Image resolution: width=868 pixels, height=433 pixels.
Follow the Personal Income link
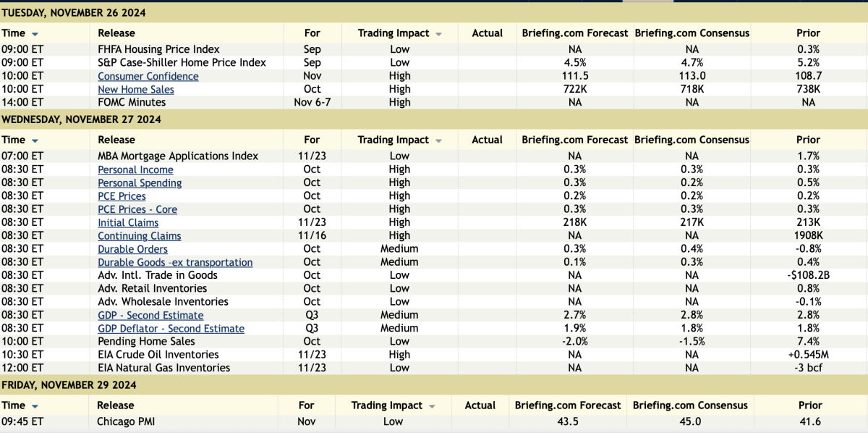click(x=135, y=169)
